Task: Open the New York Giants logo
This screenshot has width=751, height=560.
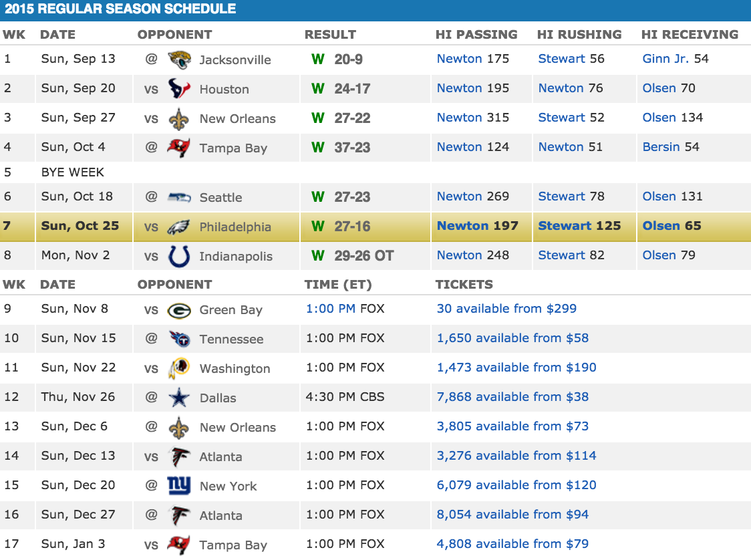Action: [x=179, y=486]
